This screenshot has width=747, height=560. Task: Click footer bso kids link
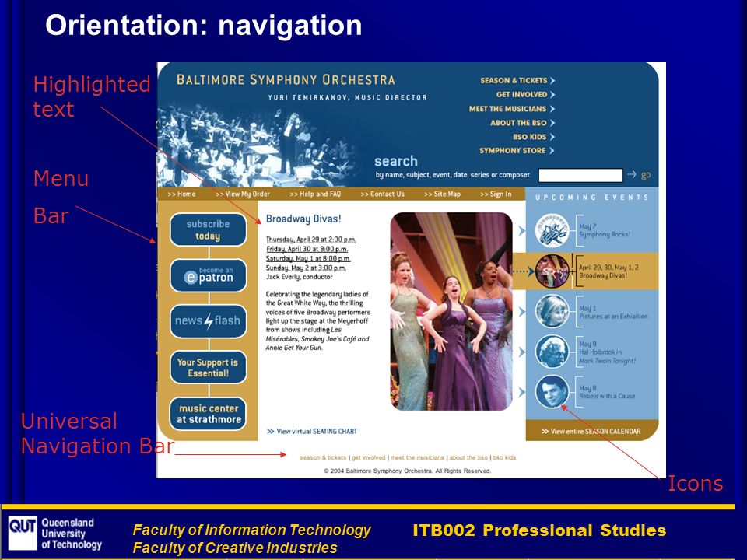coord(504,457)
